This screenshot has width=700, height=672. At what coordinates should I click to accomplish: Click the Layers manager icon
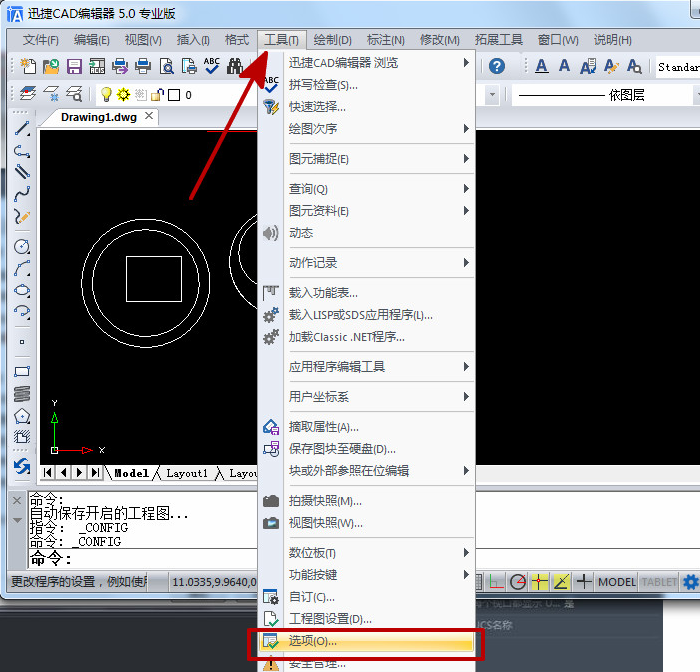(x=28, y=95)
